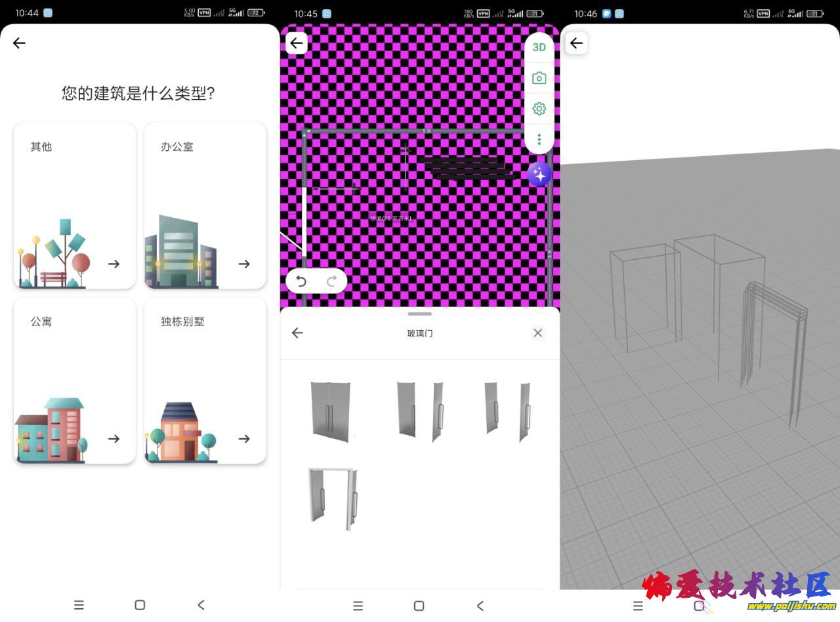This screenshot has height=622, width=840.
Task: Open the three-dot more options menu
Action: [x=539, y=139]
